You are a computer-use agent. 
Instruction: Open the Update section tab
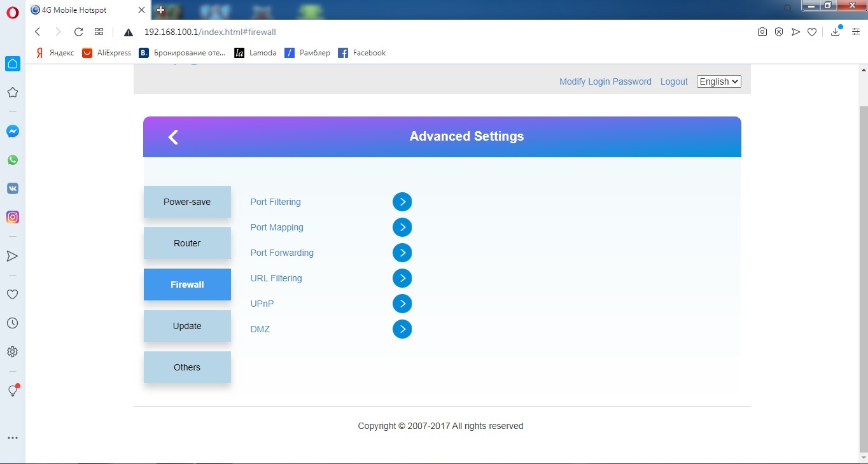[187, 326]
